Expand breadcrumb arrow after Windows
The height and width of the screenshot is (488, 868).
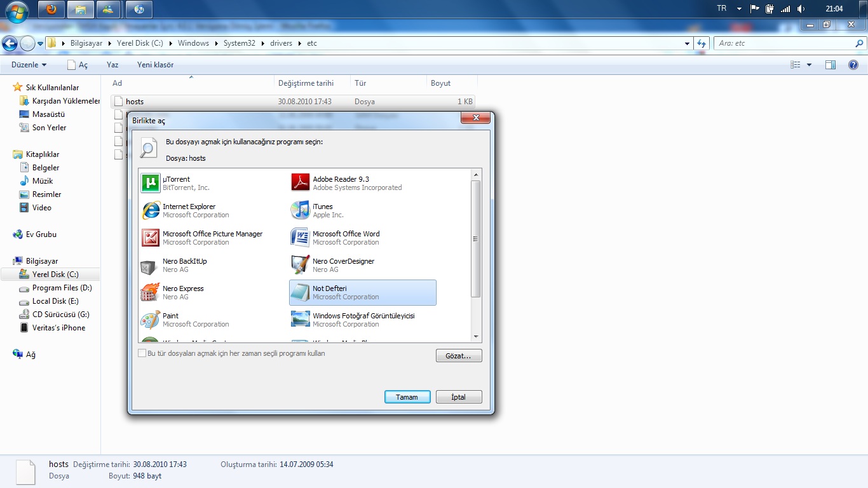coord(216,43)
